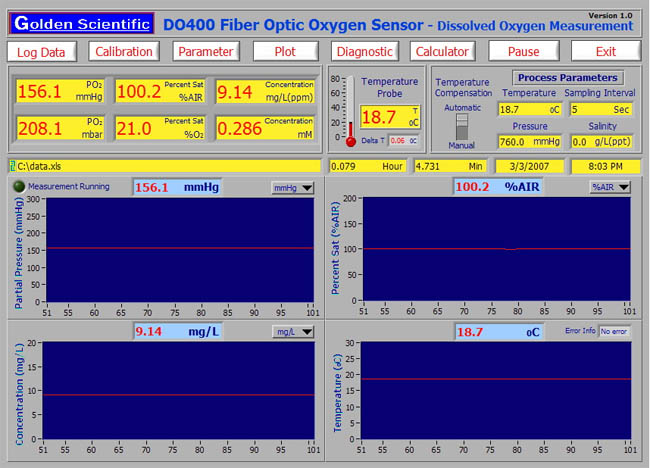Click the time field 8:03 PM

(606, 166)
